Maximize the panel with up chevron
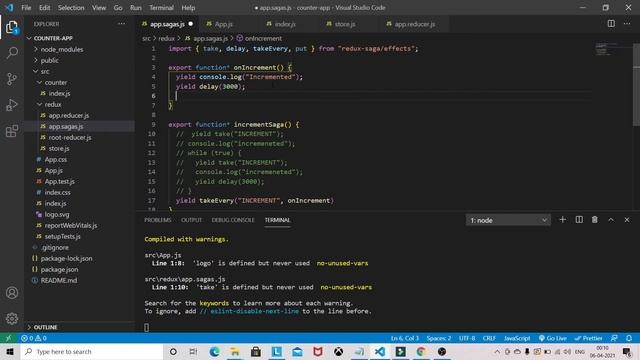The height and width of the screenshot is (360, 640). point(611,220)
